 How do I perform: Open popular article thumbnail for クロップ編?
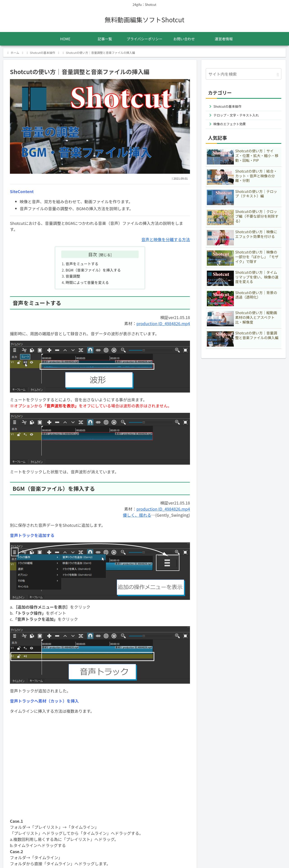point(220,217)
